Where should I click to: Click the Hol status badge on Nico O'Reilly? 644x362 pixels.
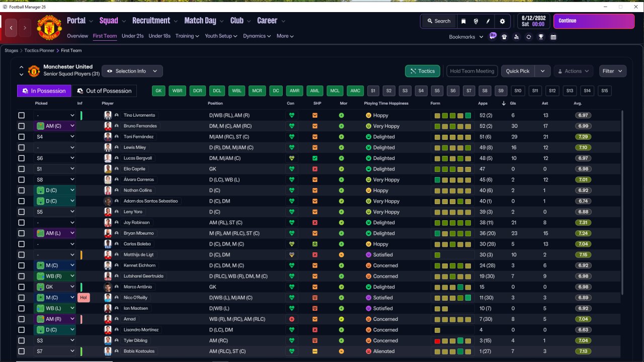(x=84, y=298)
